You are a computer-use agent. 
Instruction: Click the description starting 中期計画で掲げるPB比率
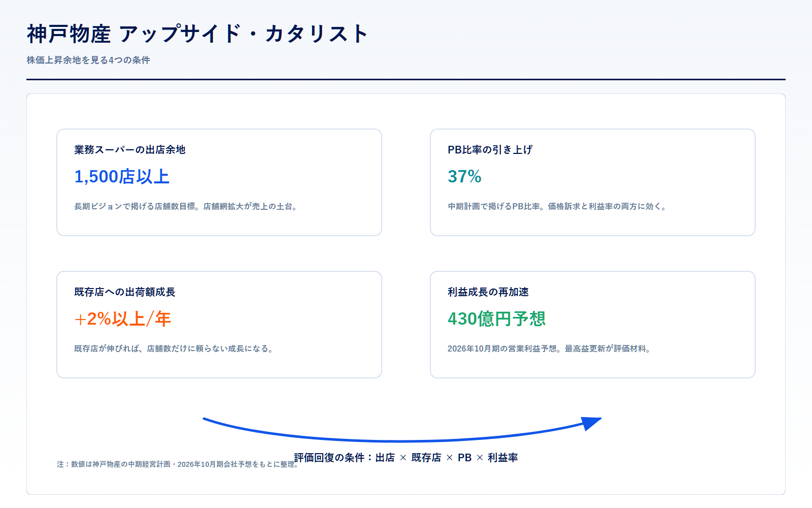(x=557, y=206)
